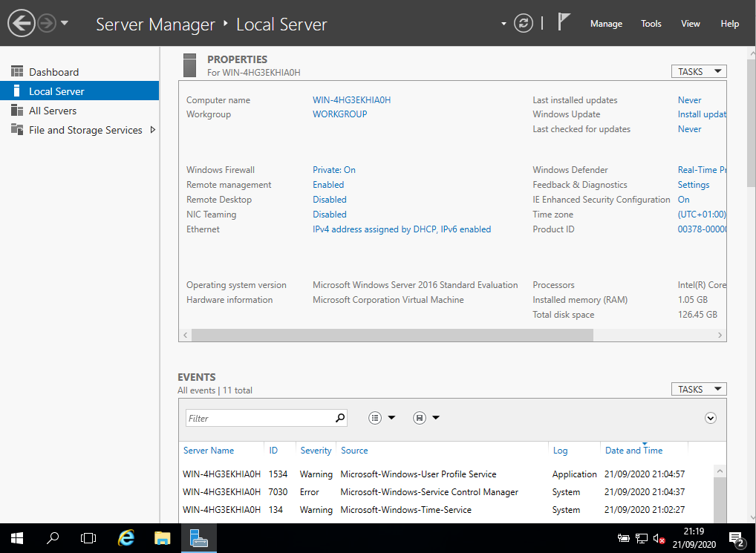Refresh the Server Manager view

tap(523, 23)
